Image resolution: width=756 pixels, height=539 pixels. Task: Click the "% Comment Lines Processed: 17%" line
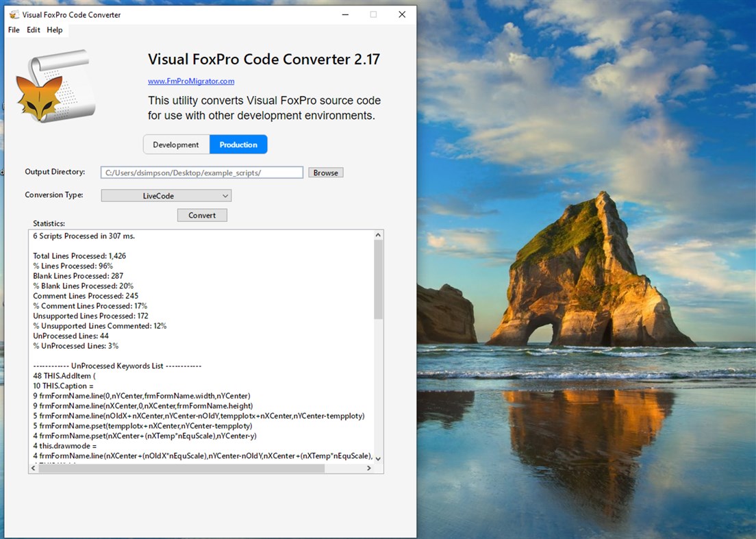[90, 306]
